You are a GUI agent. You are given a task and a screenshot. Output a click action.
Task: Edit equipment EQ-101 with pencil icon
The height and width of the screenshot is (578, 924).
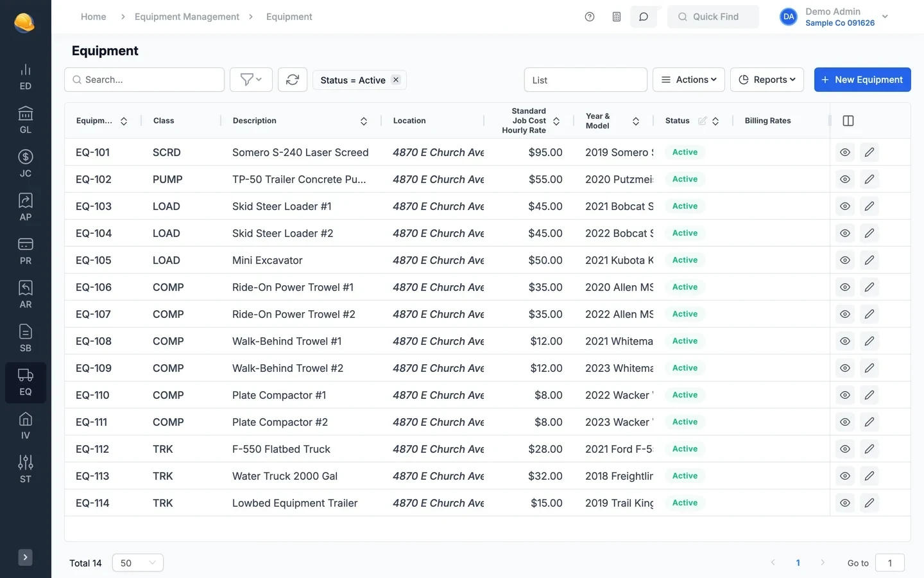click(x=869, y=152)
